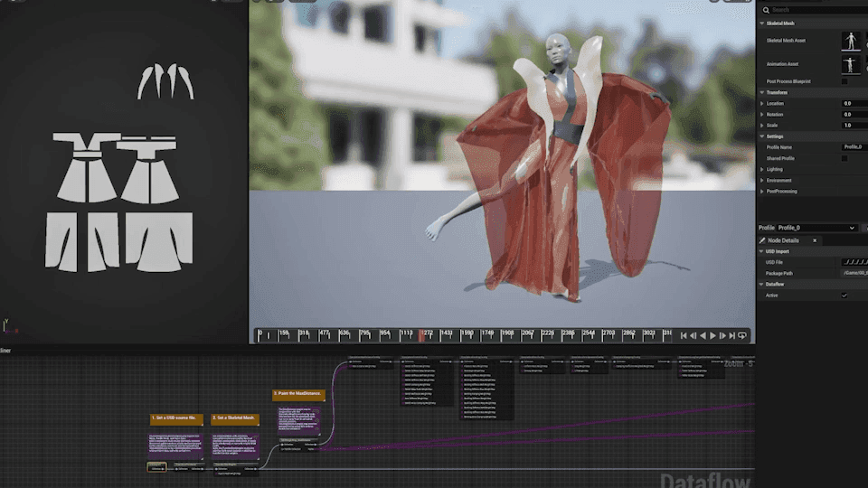Click the Animation Asset thumbnail
The height and width of the screenshot is (488, 868).
851,64
